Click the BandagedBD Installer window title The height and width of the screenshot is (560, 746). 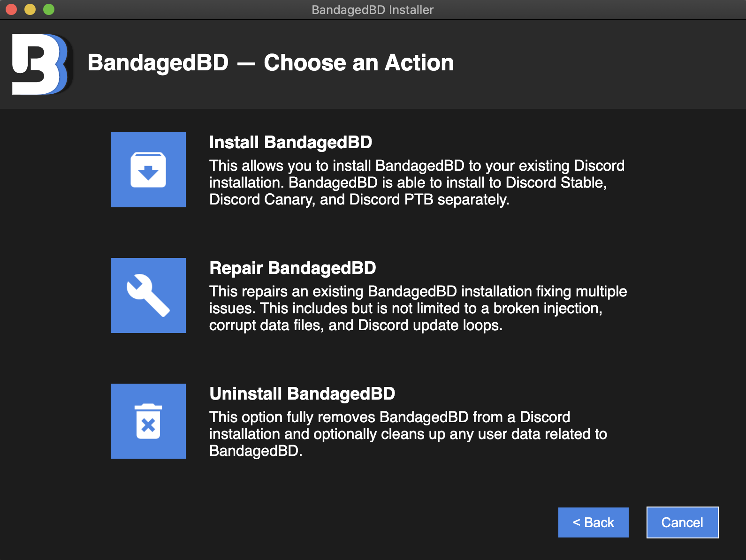(373, 10)
